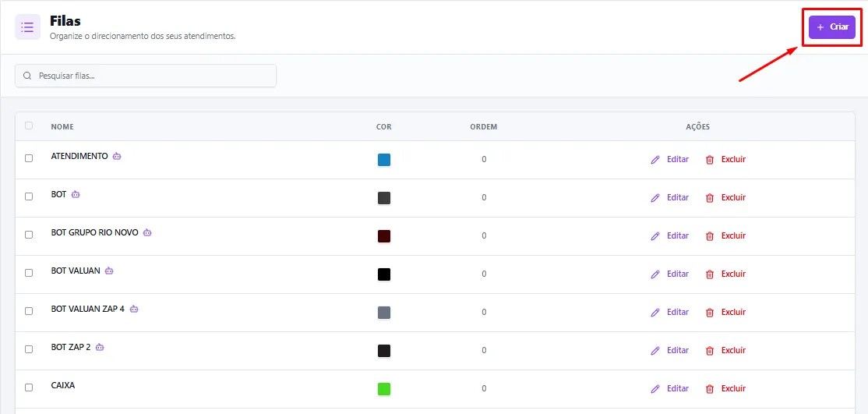
Task: Tick the checkbox in the queue row named only BOT
Action: pos(29,196)
